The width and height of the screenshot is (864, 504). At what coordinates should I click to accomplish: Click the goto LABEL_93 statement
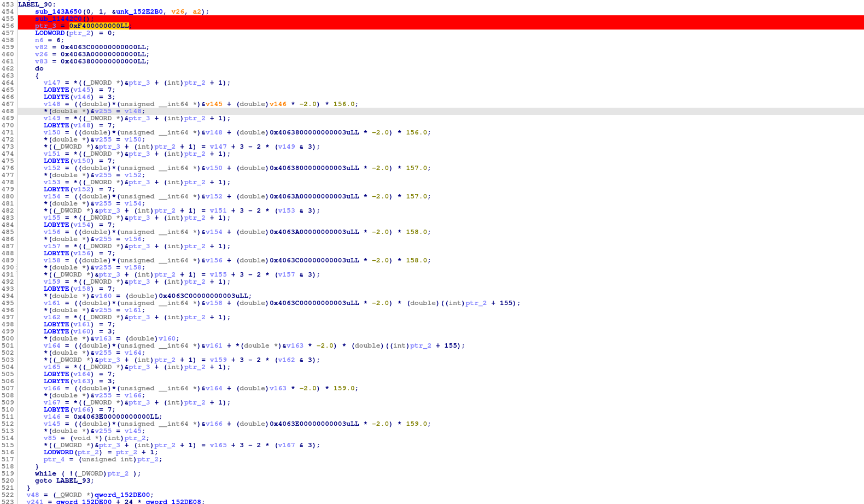pyautogui.click(x=65, y=480)
